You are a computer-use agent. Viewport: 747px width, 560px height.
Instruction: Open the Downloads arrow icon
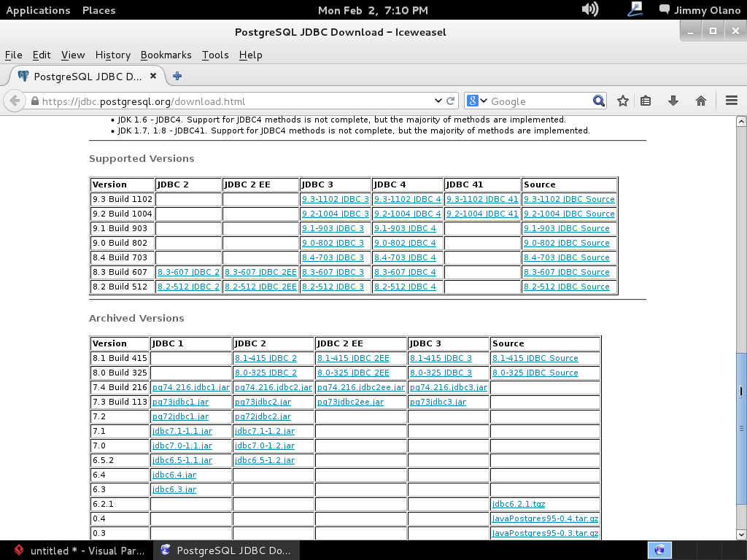[673, 101]
